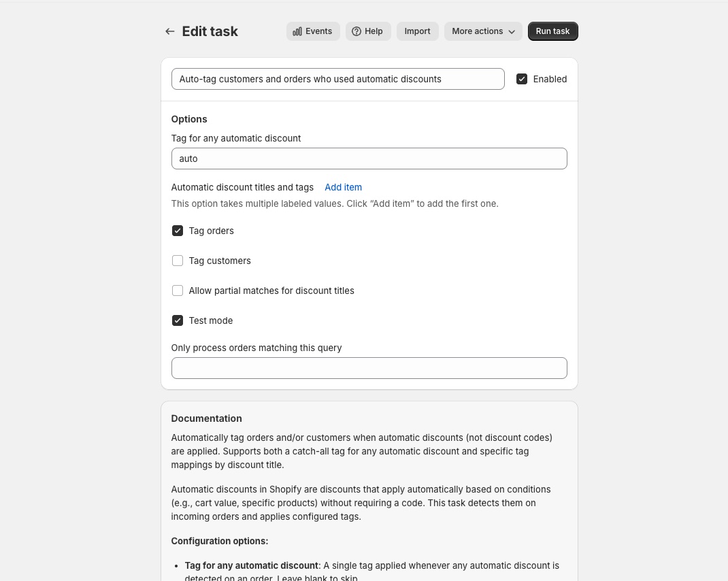Click the Add item link

pyautogui.click(x=343, y=187)
